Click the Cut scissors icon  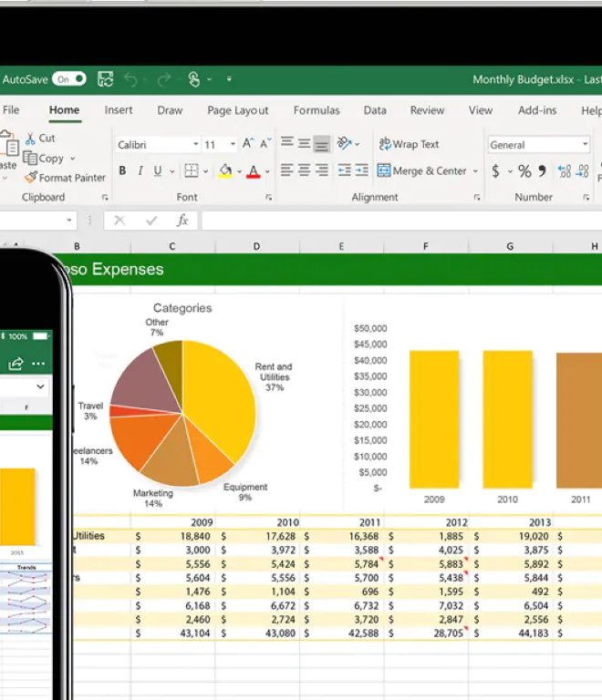31,139
